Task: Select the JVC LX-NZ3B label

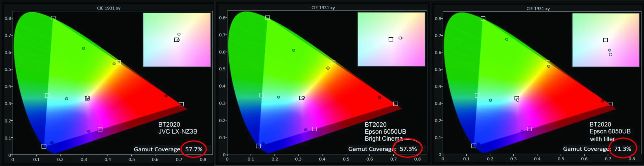Action: coord(178,131)
